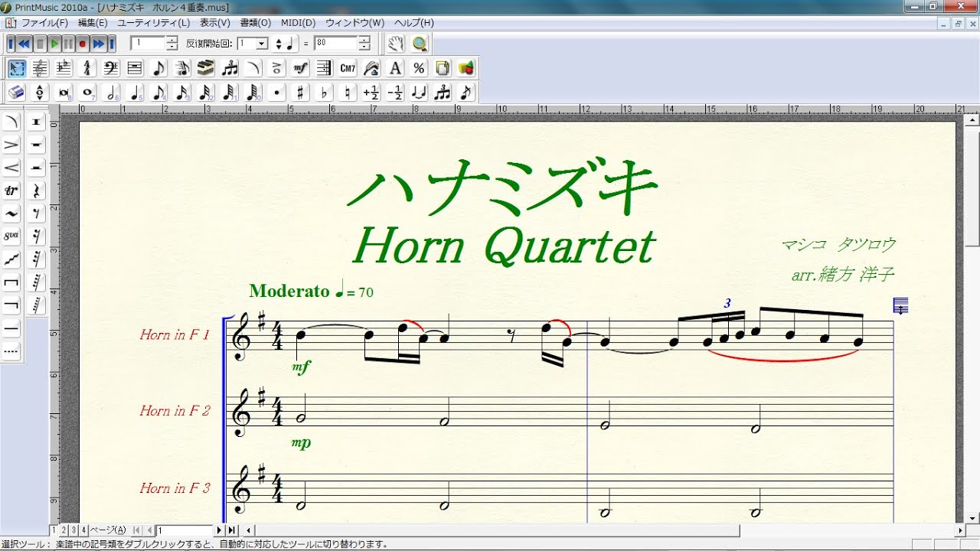Select the Time Signature tool
The width and height of the screenshot is (980, 551).
click(87, 68)
